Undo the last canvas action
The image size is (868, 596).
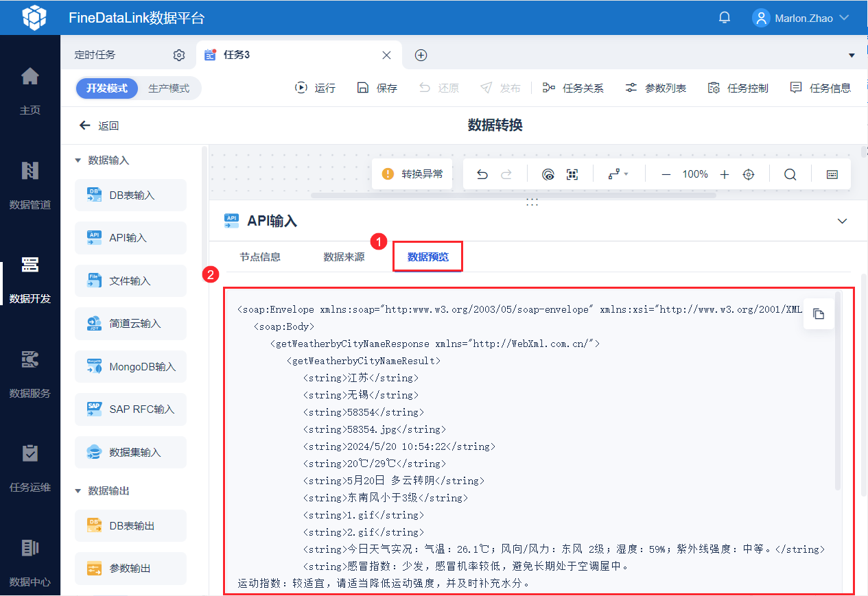(482, 174)
